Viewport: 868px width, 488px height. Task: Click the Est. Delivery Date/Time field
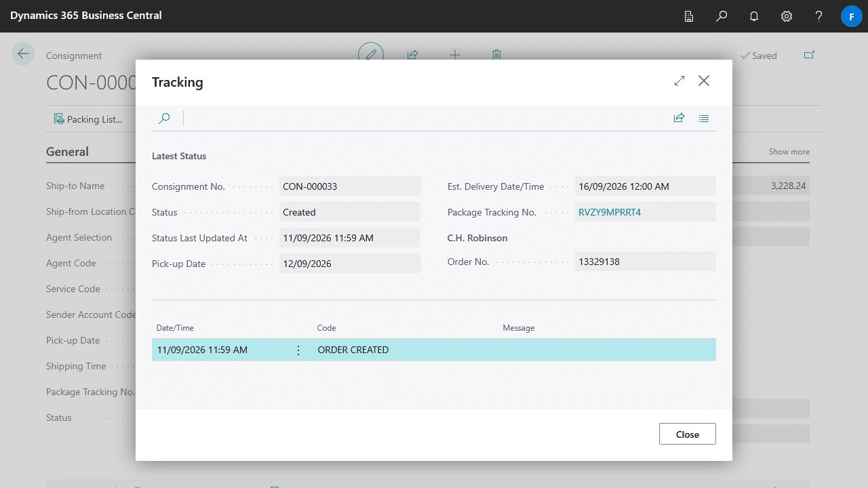point(646,186)
